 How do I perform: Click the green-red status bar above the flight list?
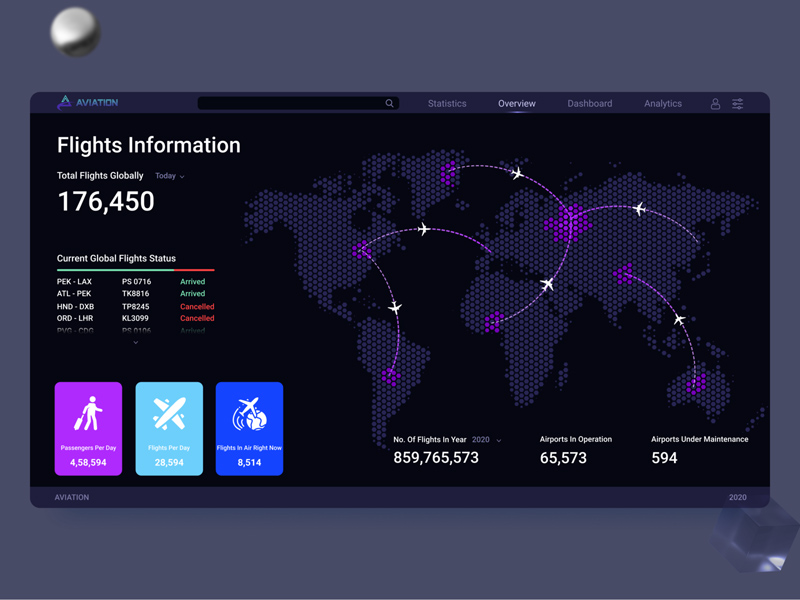pos(135,271)
